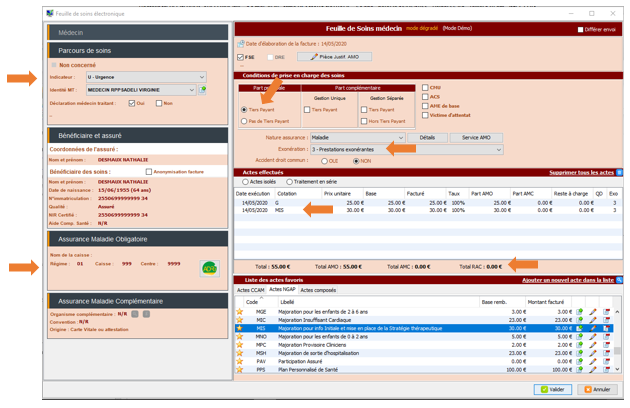
Task: Click the favorite star for MIC row
Action: coord(239,320)
